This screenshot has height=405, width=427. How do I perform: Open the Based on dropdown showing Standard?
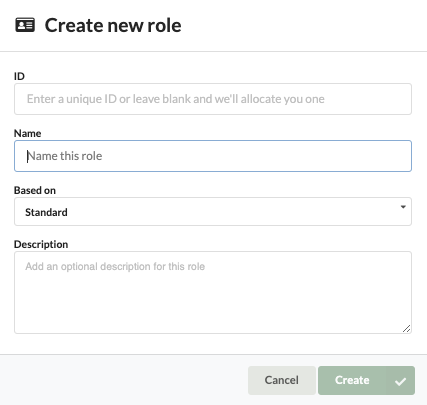213,212
